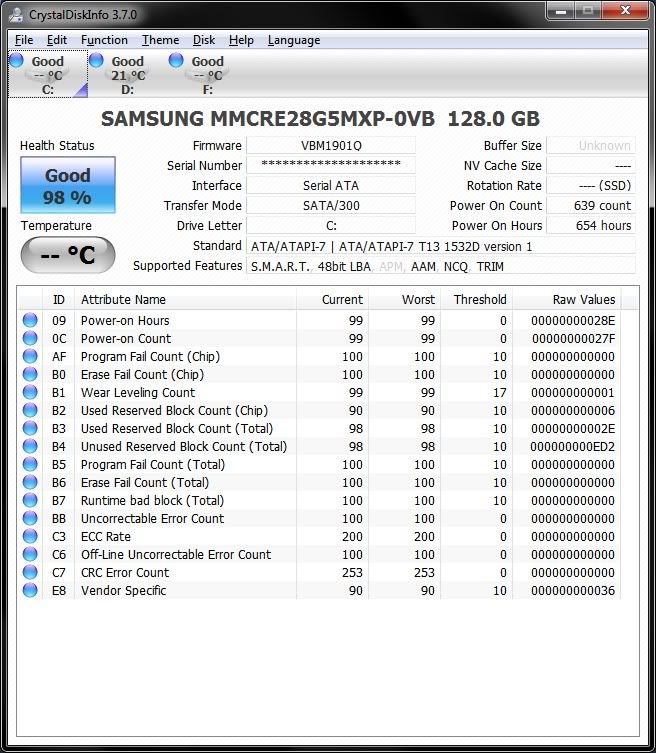
Task: Select the Vendor Specific attribute name
Action: [123, 591]
